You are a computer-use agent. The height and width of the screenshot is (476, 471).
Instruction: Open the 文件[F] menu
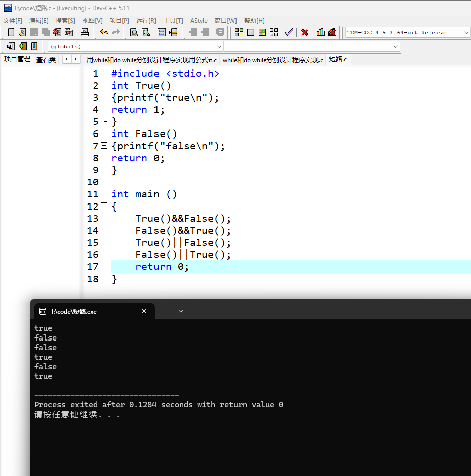click(13, 21)
